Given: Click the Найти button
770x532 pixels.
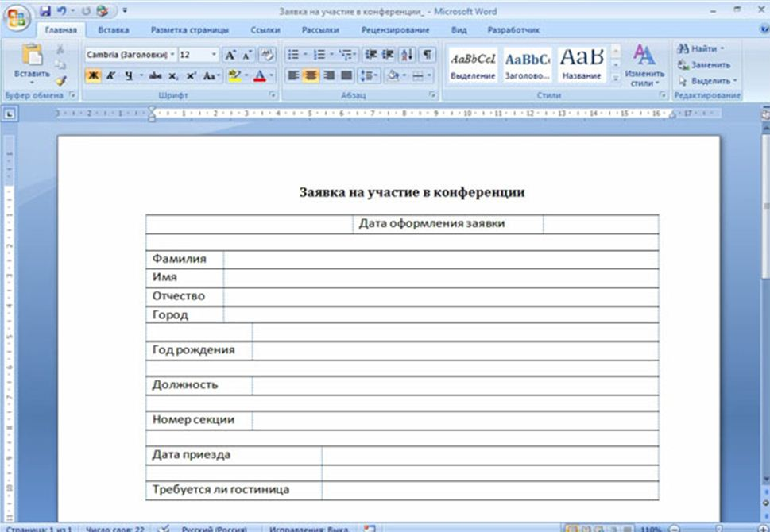Looking at the screenshot, I should click(x=700, y=48).
